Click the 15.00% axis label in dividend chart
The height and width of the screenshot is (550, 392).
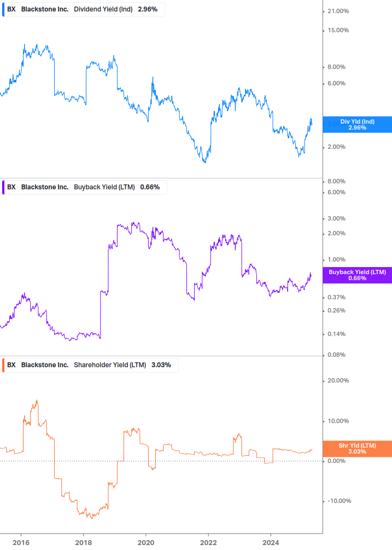(x=338, y=30)
